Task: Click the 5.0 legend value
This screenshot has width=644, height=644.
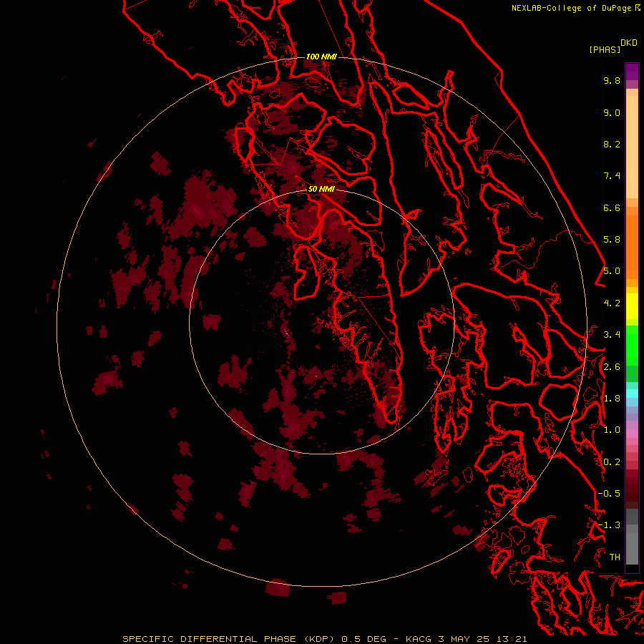Action: coord(612,271)
